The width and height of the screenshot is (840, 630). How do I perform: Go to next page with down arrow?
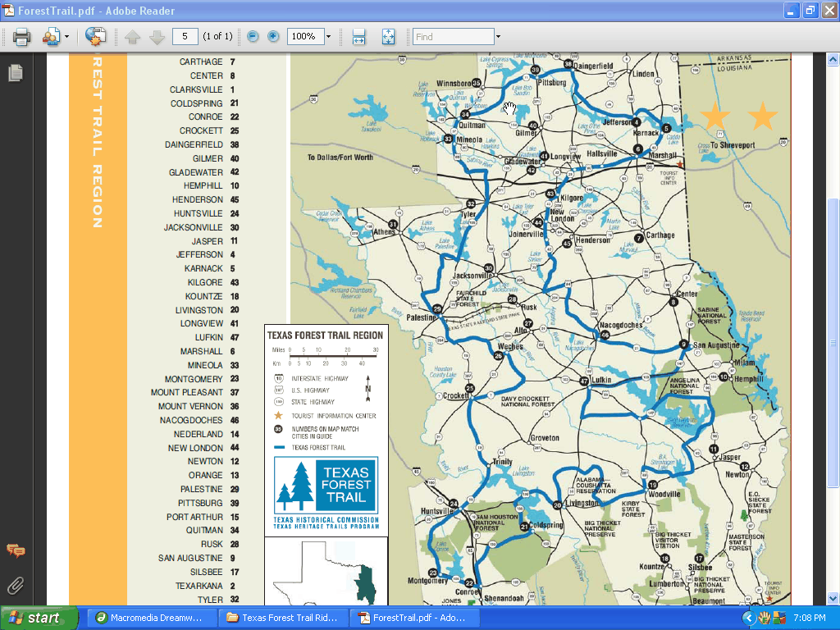(157, 37)
